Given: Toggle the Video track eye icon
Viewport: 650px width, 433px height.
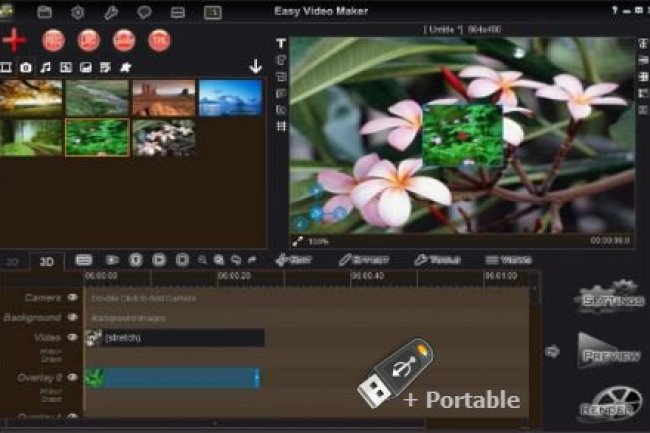Looking at the screenshot, I should coord(72,337).
